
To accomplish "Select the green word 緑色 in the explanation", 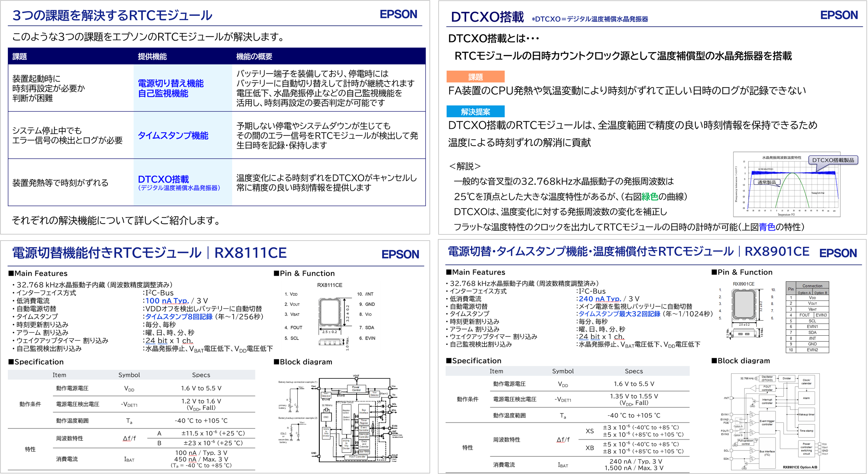I will pos(650,197).
